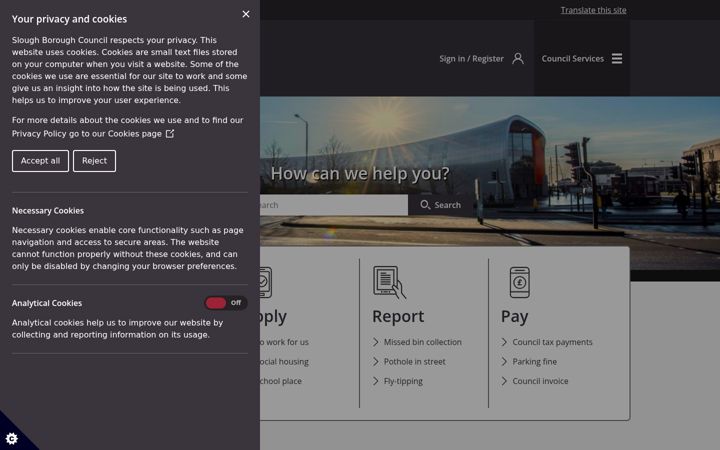Click How can we help you heading
The image size is (720, 450).
tap(360, 174)
